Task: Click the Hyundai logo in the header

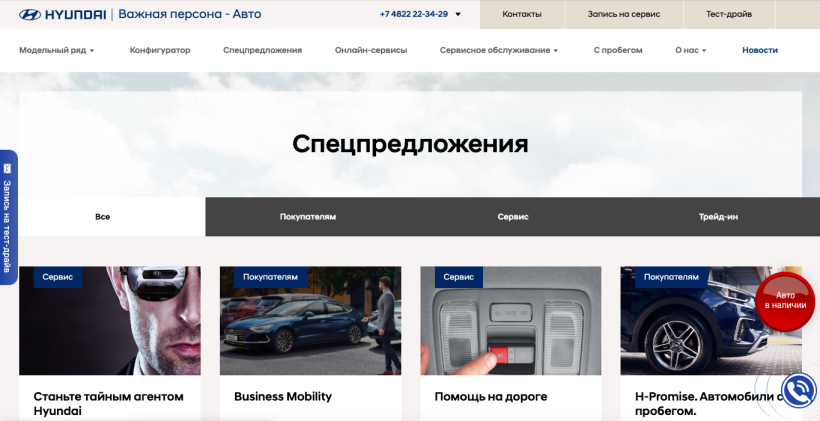Action: pyautogui.click(x=62, y=14)
